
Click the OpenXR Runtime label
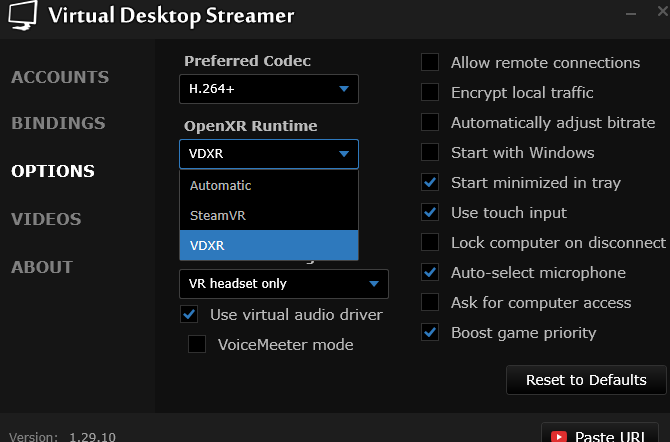[251, 126]
